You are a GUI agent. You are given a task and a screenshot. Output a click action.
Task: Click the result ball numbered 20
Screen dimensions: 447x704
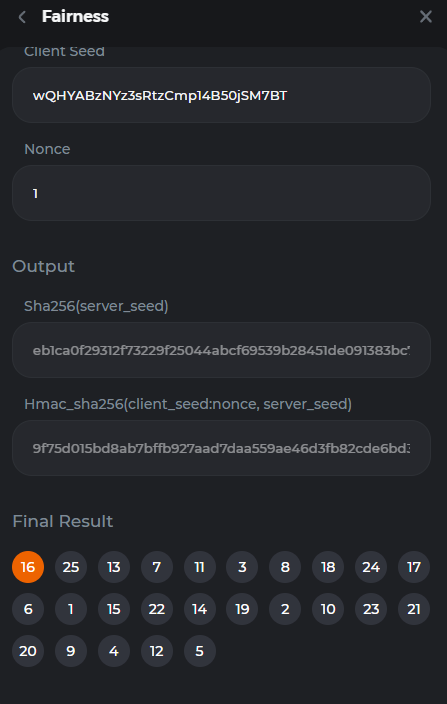click(x=28, y=651)
